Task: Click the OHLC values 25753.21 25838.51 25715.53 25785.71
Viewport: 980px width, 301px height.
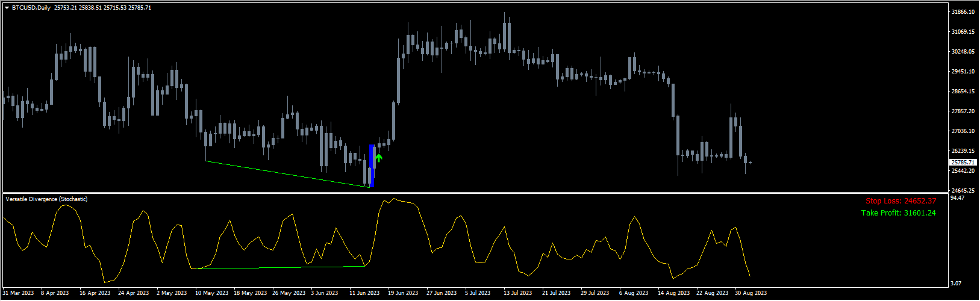Action: [x=102, y=8]
